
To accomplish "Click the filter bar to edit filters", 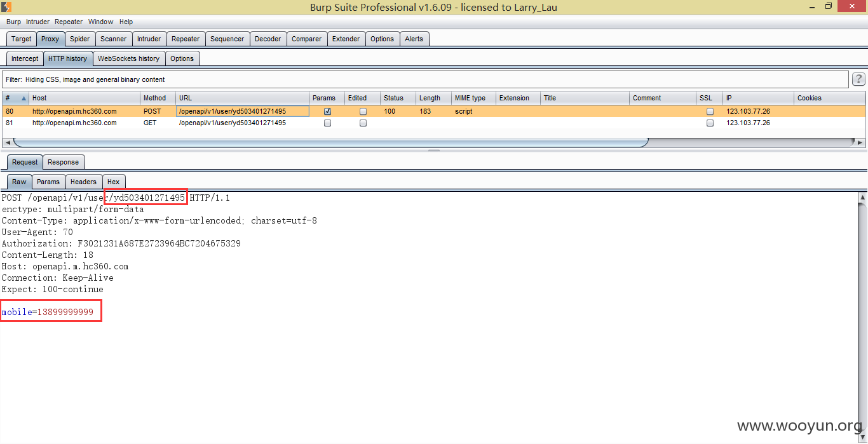I will (x=425, y=79).
